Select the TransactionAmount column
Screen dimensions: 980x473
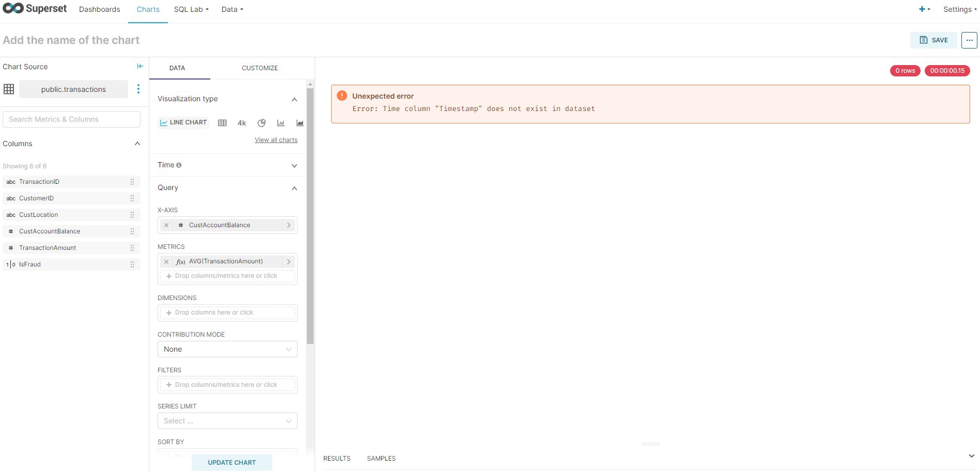coord(71,248)
